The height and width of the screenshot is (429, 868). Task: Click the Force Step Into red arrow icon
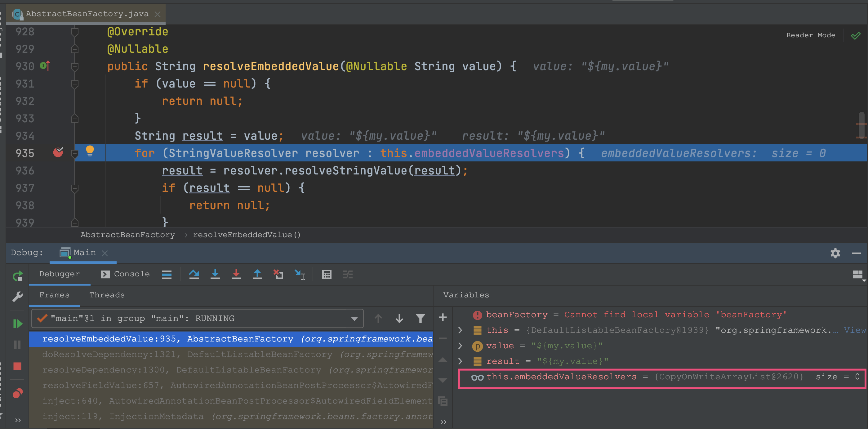click(x=236, y=274)
